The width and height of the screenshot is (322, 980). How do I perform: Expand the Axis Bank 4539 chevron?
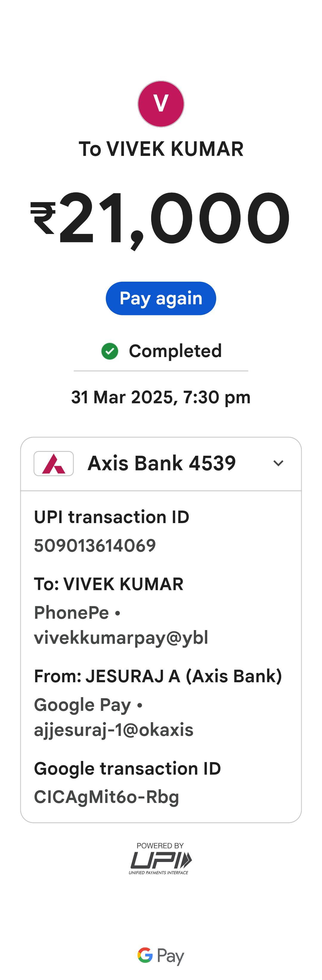(278, 463)
